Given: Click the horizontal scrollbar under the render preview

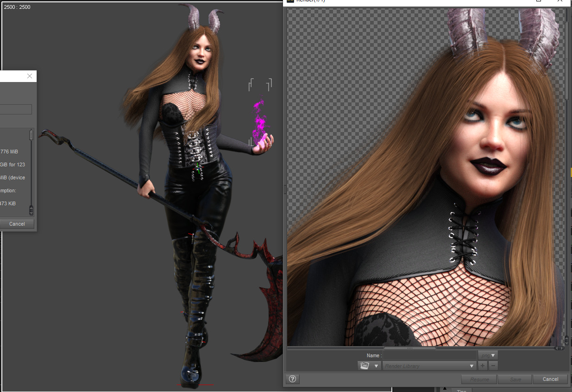Looking at the screenshot, I should 409,348.
